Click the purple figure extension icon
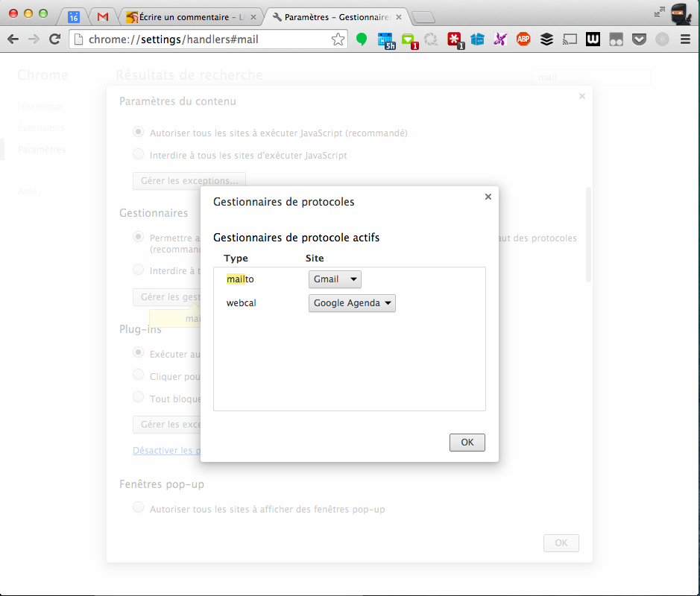 click(x=500, y=39)
